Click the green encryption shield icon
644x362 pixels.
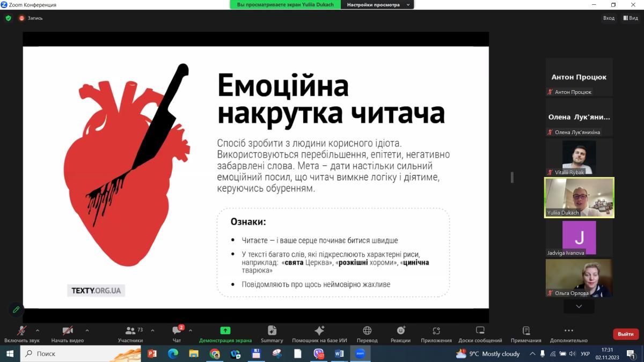8,18
